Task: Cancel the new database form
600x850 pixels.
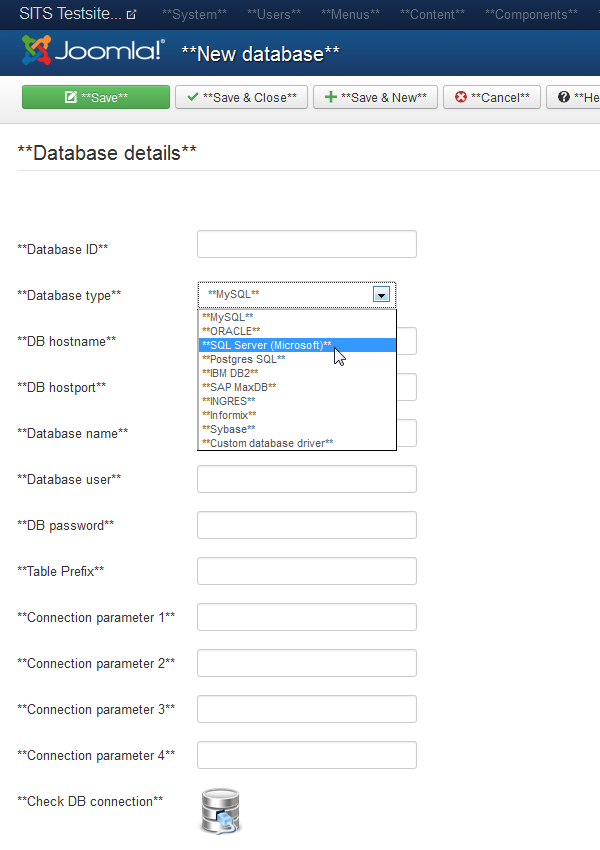Action: pyautogui.click(x=492, y=97)
